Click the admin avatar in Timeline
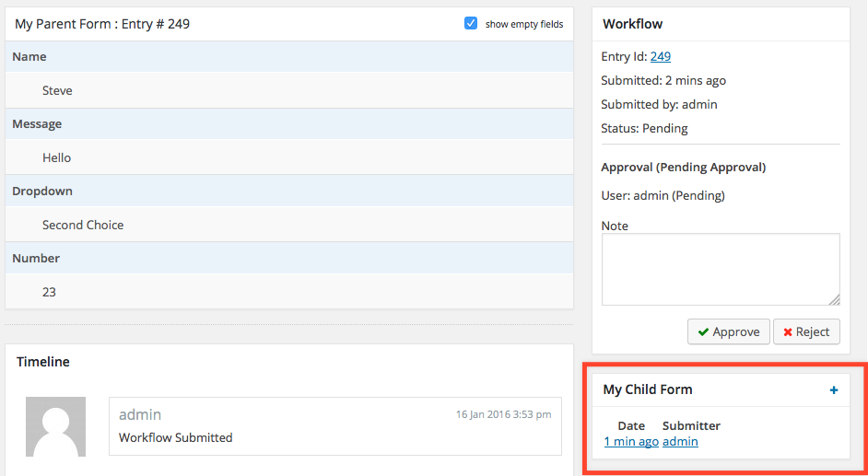 coord(55,426)
